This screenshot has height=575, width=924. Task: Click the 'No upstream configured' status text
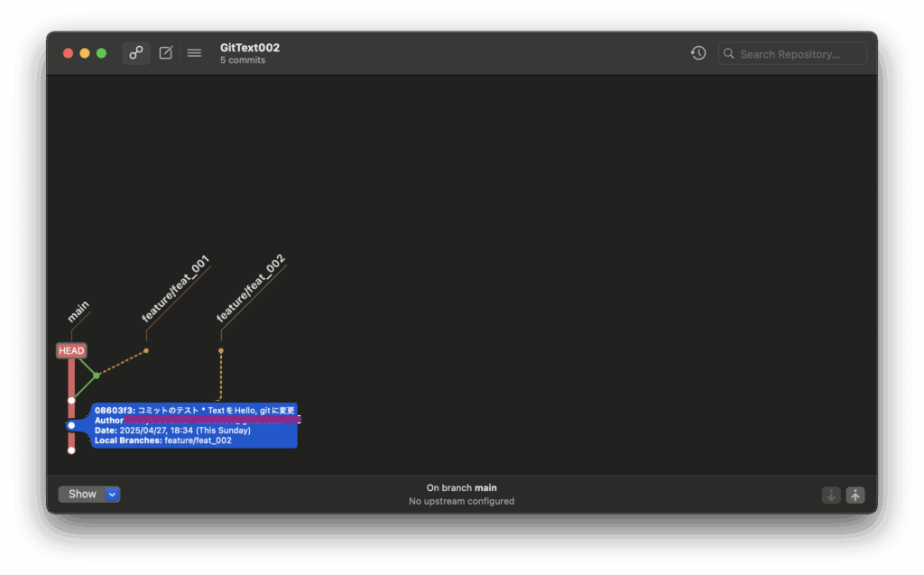pos(461,501)
